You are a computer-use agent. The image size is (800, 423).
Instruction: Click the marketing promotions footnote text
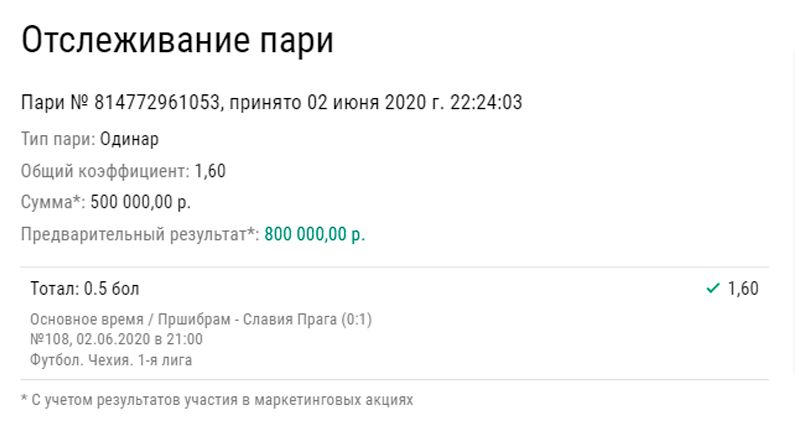(217, 400)
